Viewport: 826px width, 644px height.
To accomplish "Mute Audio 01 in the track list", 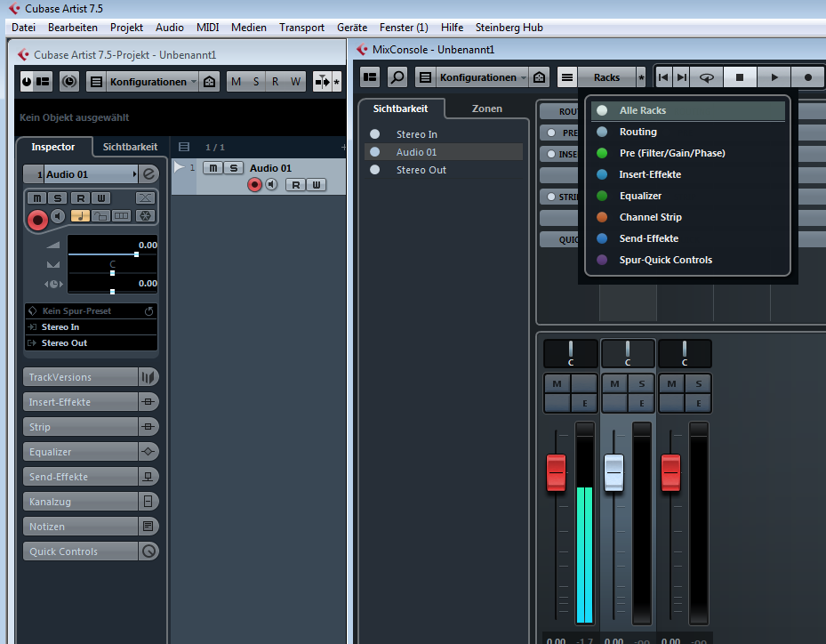I will pos(213,168).
